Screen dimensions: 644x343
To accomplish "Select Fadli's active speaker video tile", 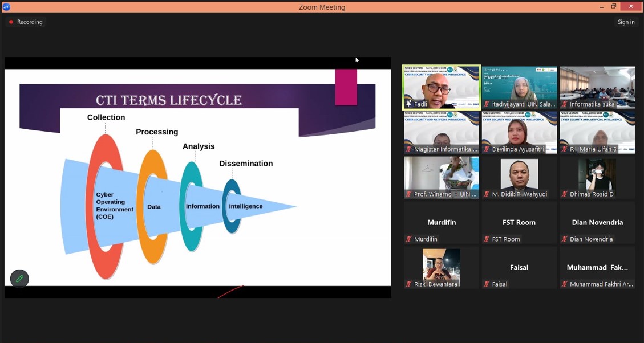I will [442, 85].
